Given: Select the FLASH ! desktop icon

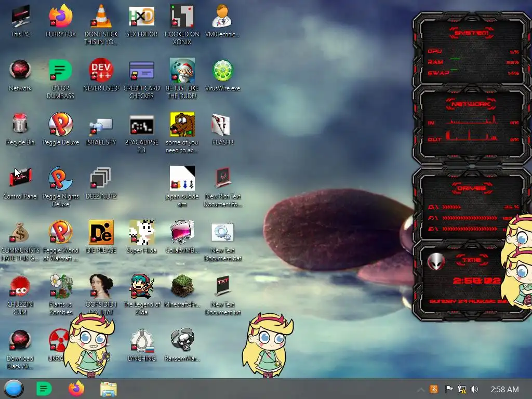Looking at the screenshot, I should [x=222, y=129].
